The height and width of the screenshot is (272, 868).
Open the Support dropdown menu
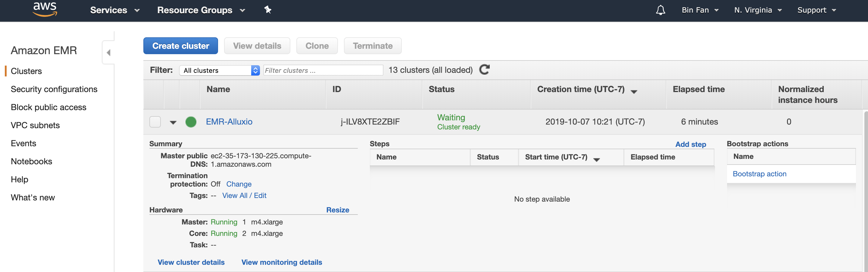pos(816,10)
